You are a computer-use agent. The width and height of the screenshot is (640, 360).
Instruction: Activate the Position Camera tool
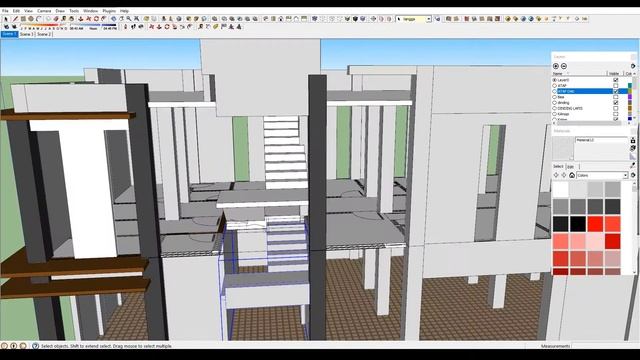click(x=125, y=27)
